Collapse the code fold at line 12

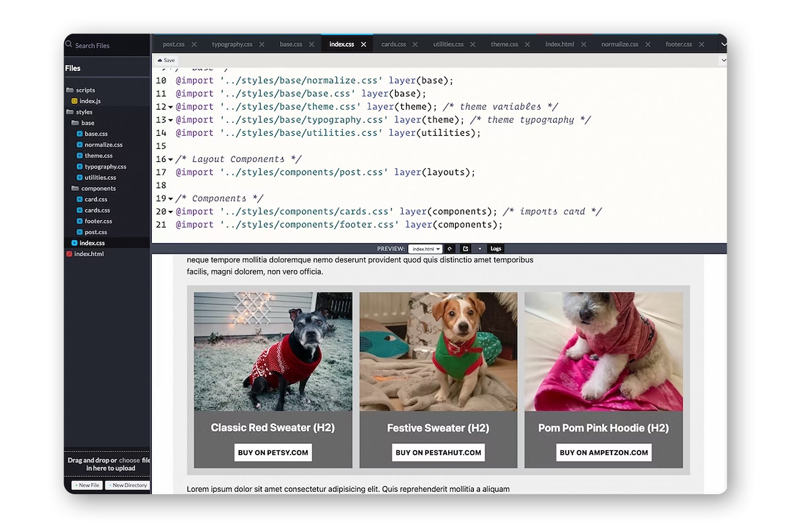(x=170, y=107)
